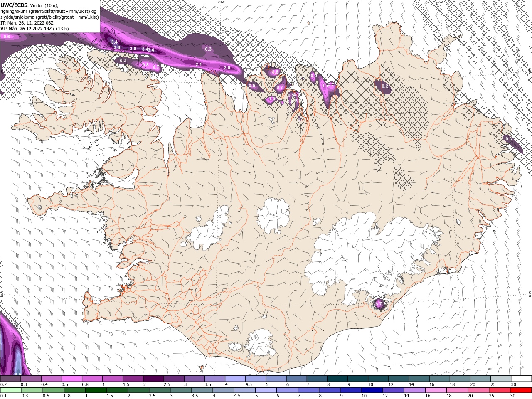Click the 3.0 precipitation value

(x=133, y=49)
